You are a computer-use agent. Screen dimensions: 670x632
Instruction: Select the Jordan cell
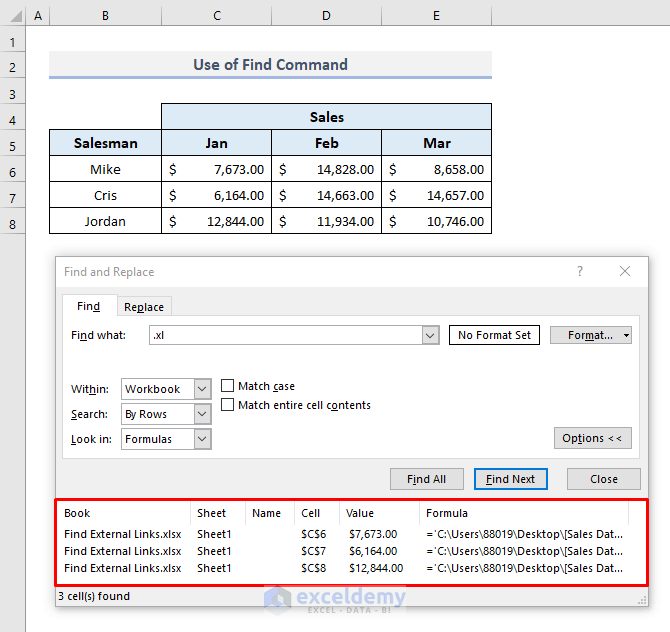coord(106,221)
